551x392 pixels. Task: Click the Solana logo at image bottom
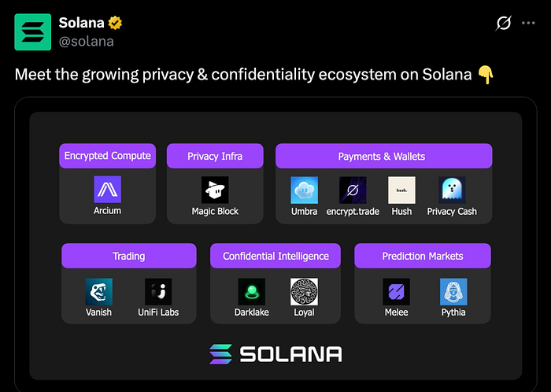tap(275, 353)
